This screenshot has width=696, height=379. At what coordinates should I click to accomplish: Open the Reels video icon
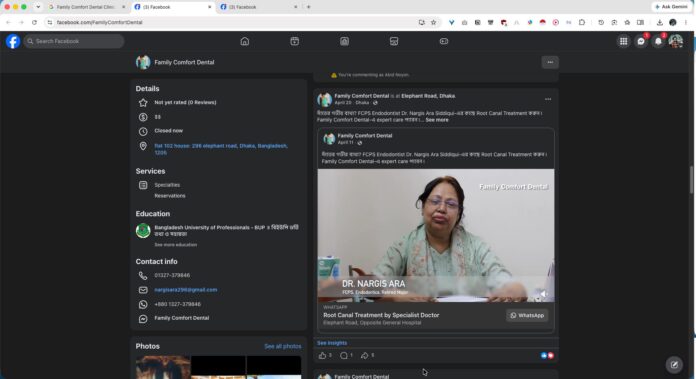pos(294,41)
